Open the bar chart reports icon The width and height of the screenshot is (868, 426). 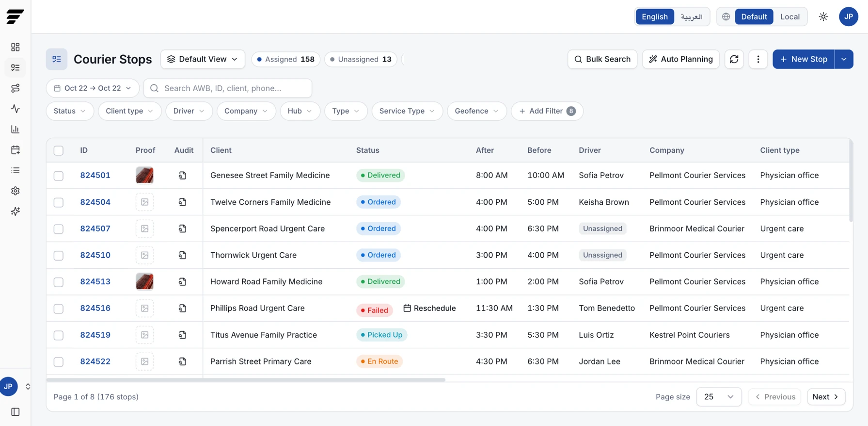click(x=16, y=129)
